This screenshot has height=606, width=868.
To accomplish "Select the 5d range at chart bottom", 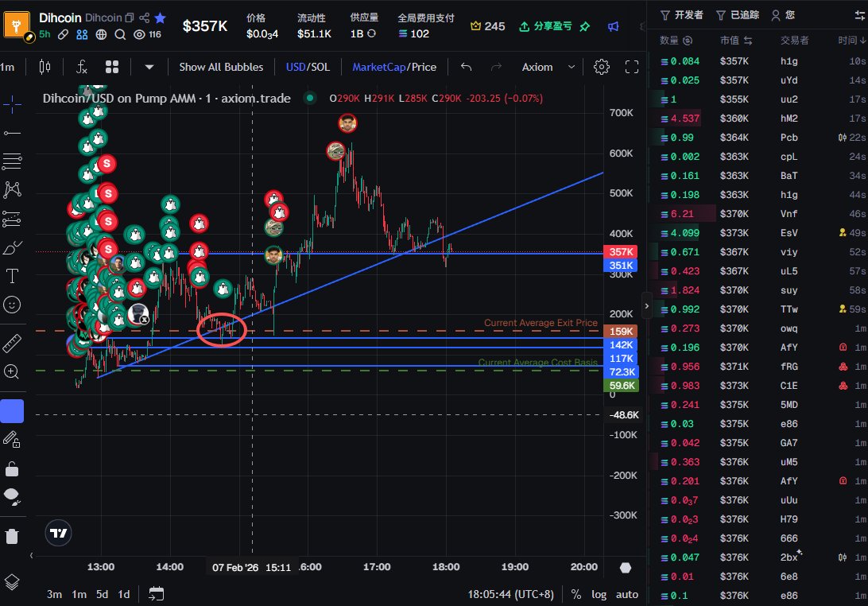I will click(102, 594).
